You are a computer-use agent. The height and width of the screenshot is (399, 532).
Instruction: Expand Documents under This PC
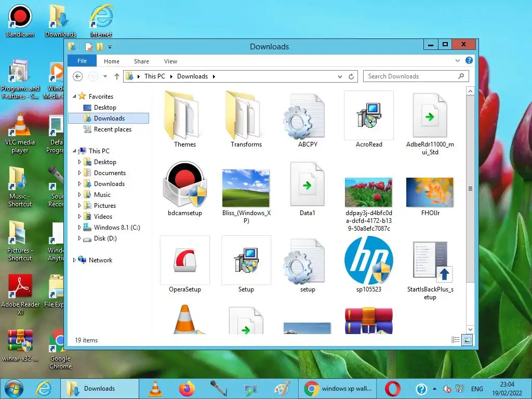79,172
